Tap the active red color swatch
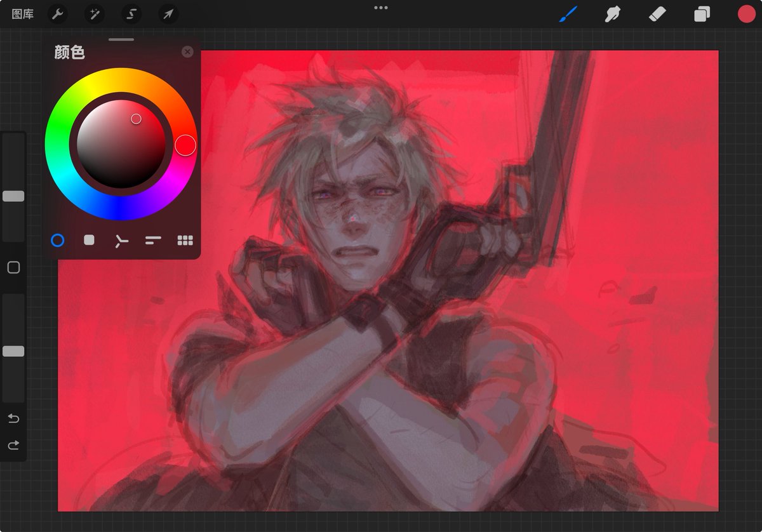This screenshot has height=532, width=762. click(747, 14)
